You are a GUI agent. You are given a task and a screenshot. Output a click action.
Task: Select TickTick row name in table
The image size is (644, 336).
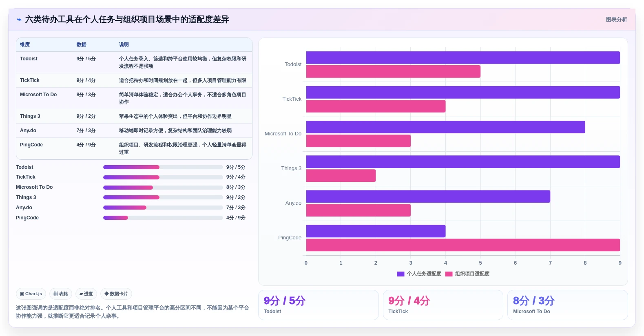tap(30, 80)
